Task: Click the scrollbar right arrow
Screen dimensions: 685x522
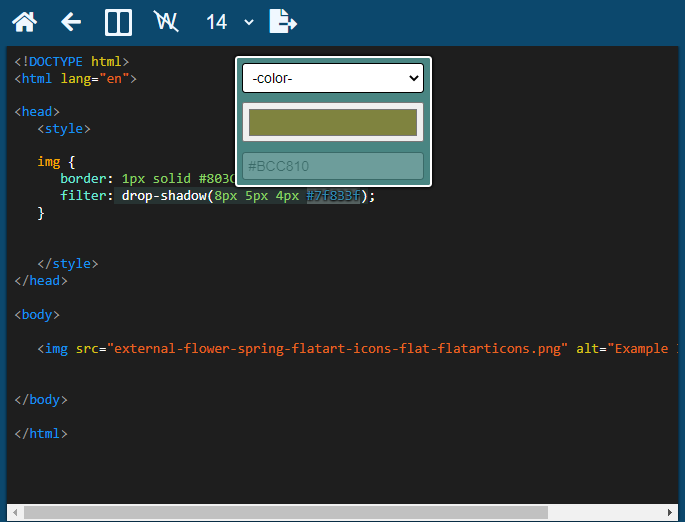Action: 670,512
